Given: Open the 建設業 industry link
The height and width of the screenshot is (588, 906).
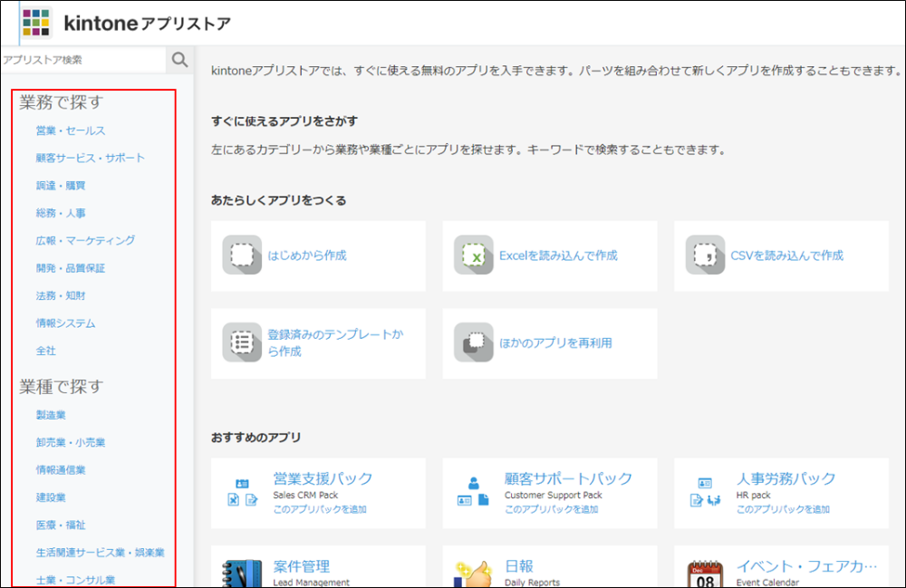Looking at the screenshot, I should (51, 497).
